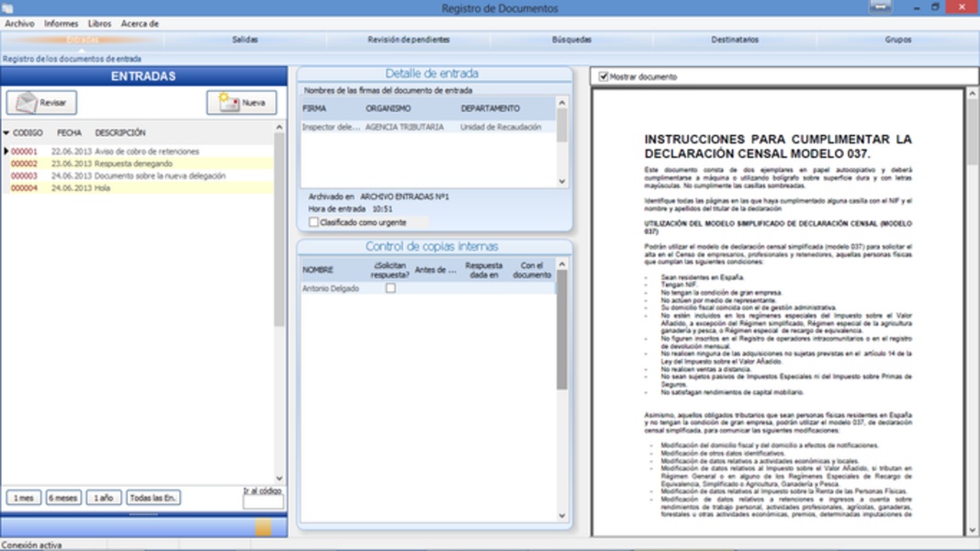Click the app icon in title bar
This screenshot has height=551, width=980.
[x=8, y=8]
